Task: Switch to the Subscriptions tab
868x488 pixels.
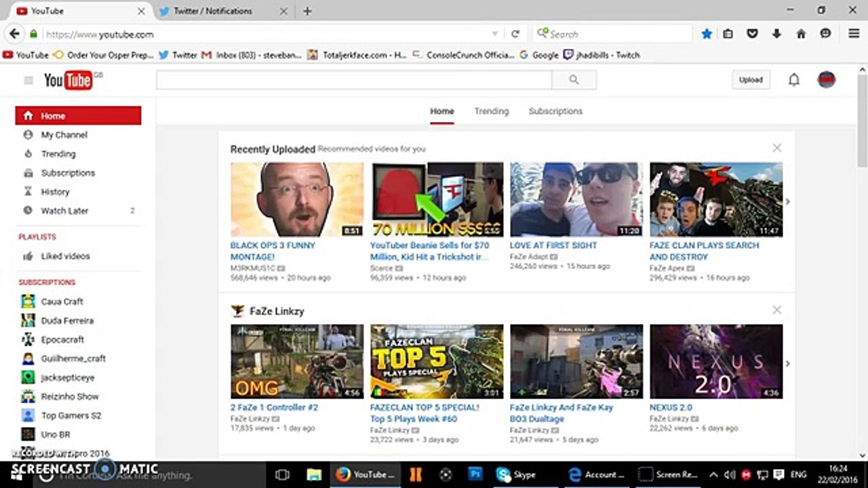Action: [x=555, y=111]
